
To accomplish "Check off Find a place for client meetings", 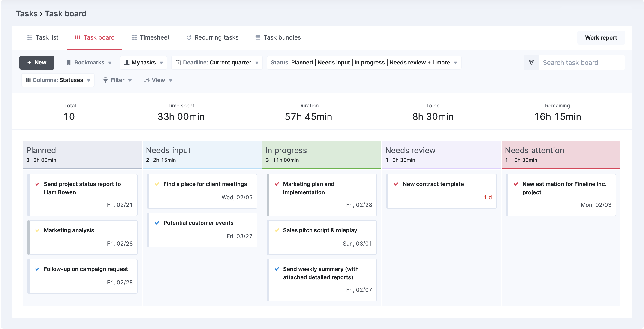I will pos(157,184).
